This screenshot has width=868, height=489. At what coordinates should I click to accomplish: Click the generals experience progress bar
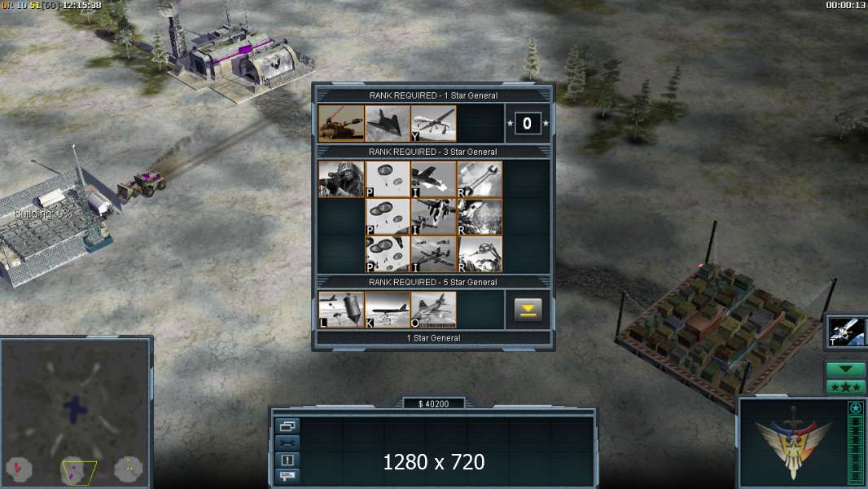pyautogui.click(x=856, y=450)
